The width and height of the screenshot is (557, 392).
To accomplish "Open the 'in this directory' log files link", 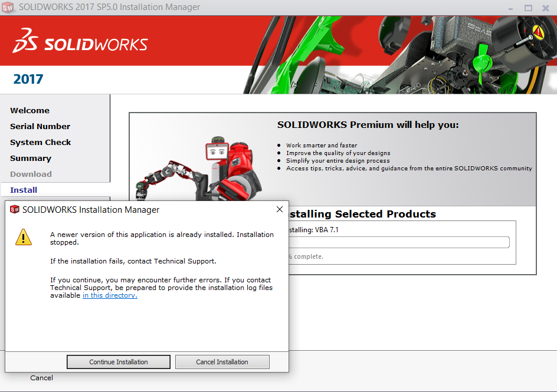I will click(110, 295).
